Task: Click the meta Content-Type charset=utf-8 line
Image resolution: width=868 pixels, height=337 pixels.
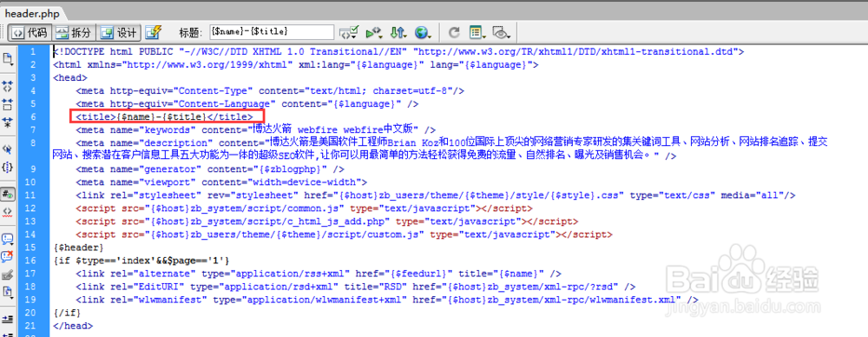Action: point(270,91)
